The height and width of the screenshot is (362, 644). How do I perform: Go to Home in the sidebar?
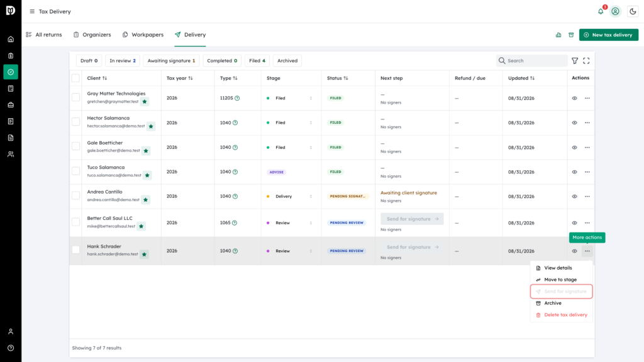click(x=11, y=40)
